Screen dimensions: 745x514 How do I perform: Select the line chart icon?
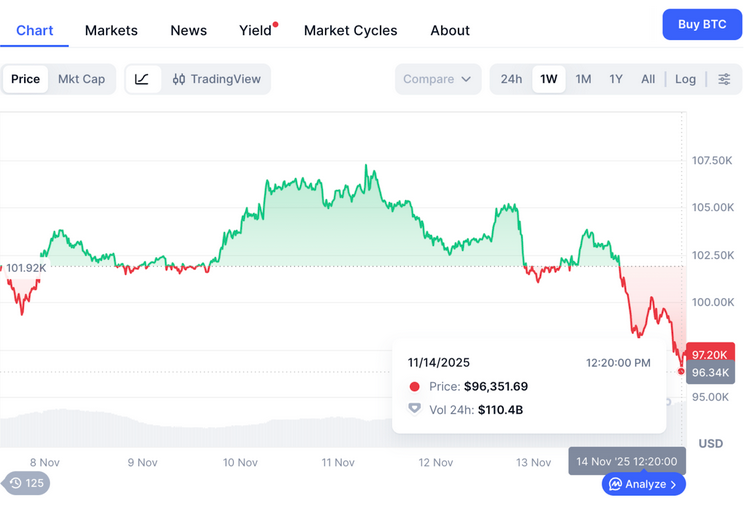click(x=142, y=79)
